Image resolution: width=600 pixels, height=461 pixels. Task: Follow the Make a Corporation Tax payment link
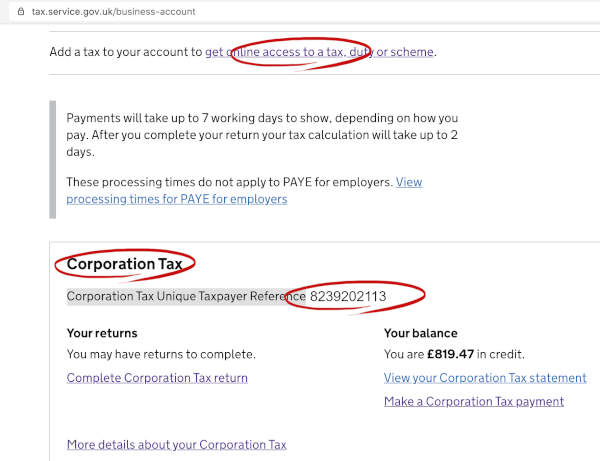click(474, 401)
